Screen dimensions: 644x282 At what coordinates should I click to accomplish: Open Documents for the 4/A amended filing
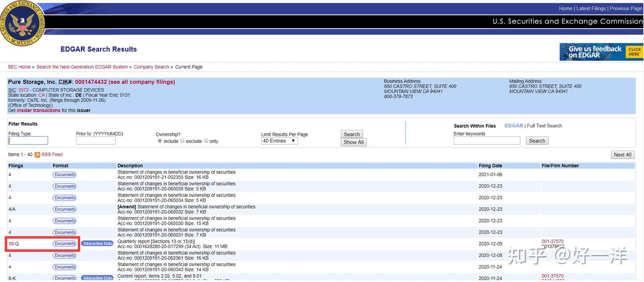pyautogui.click(x=64, y=210)
